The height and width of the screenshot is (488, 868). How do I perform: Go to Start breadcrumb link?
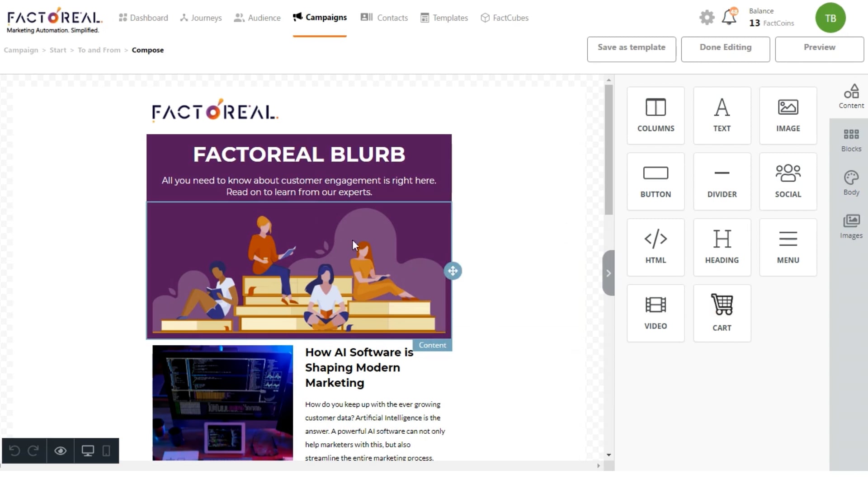58,50
